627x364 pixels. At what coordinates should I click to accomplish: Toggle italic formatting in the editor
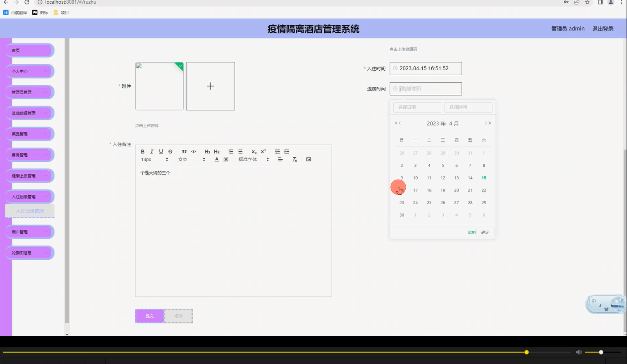(152, 151)
